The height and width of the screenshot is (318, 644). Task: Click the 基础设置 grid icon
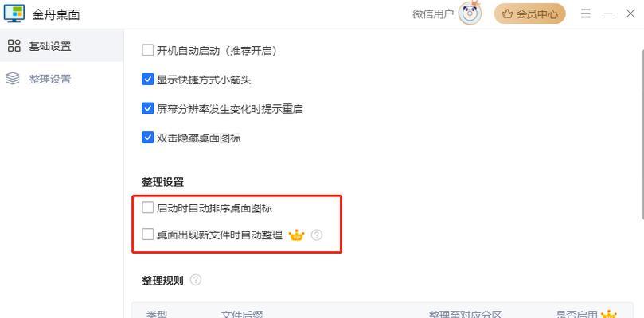click(x=14, y=45)
